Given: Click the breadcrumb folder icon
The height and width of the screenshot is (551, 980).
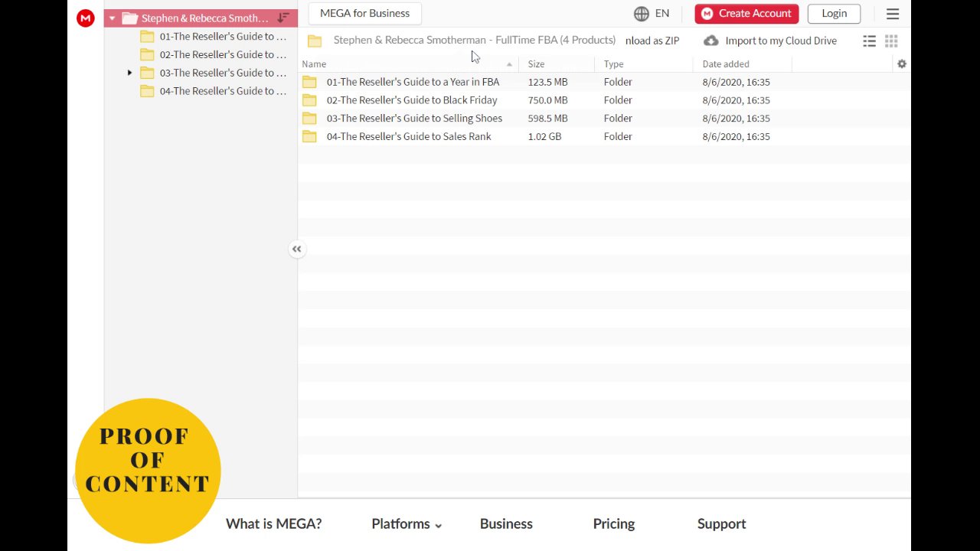Looking at the screenshot, I should (x=315, y=41).
